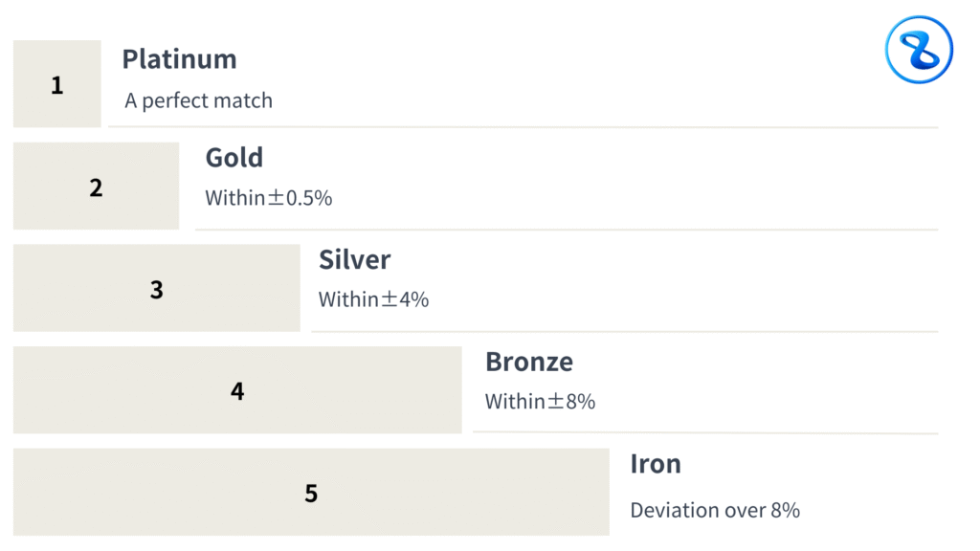980x551 pixels.
Task: Select the Gold tier title
Action: point(234,158)
